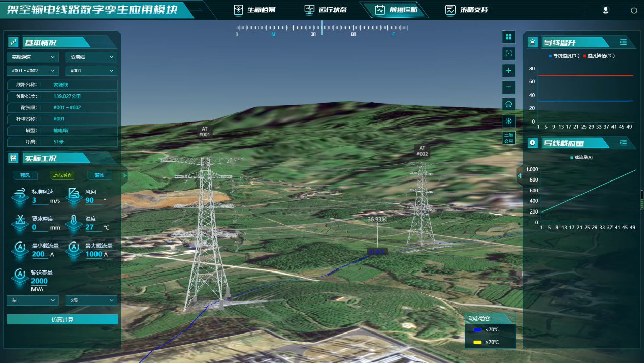Viewport: 644px width, 363px height.
Task: Open the #001～#002 section dropdown
Action: point(31,70)
